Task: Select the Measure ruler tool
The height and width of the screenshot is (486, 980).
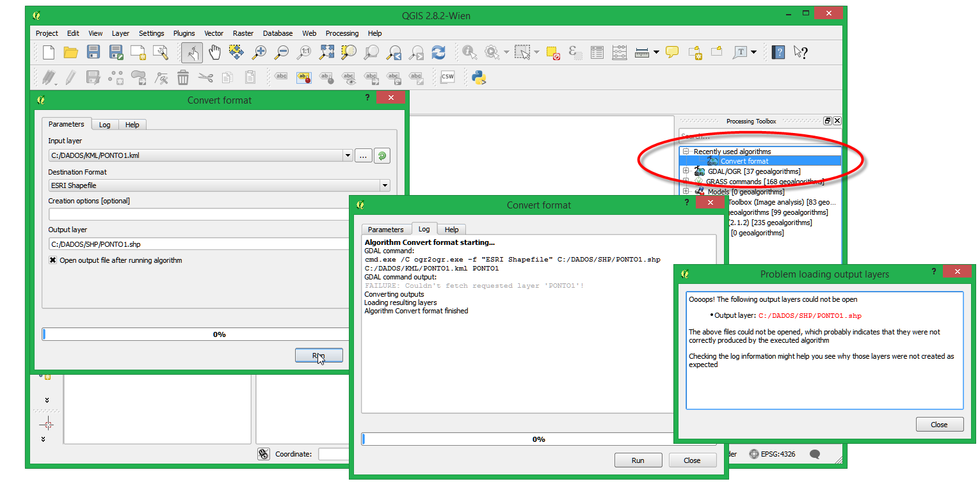Action: (x=642, y=52)
